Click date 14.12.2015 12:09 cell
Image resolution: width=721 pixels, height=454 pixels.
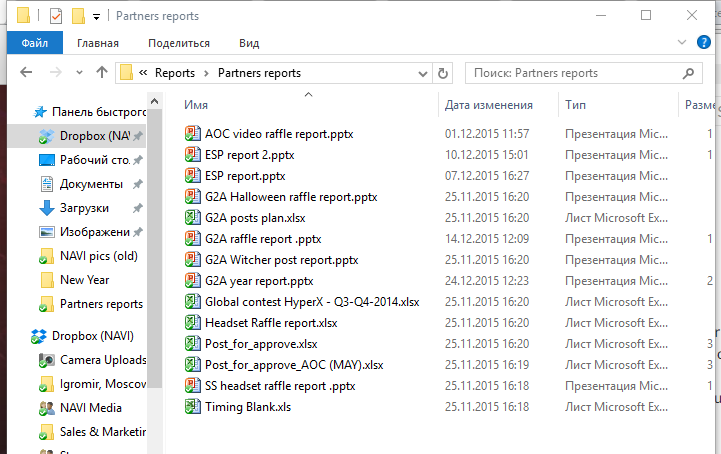tap(486, 239)
